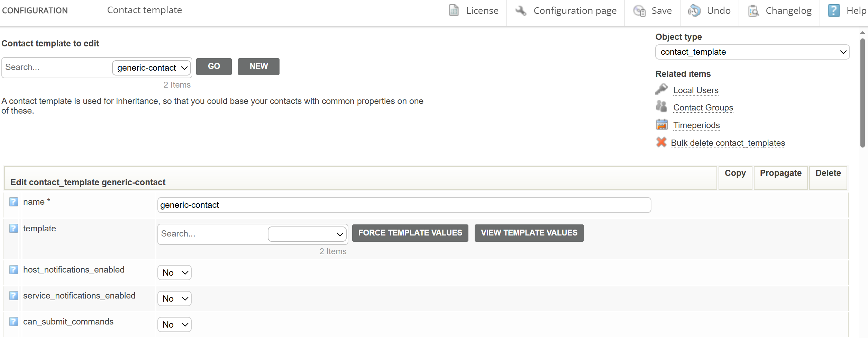The height and width of the screenshot is (338, 868).
Task: Click help icon beside can_submit_commands
Action: (13, 321)
